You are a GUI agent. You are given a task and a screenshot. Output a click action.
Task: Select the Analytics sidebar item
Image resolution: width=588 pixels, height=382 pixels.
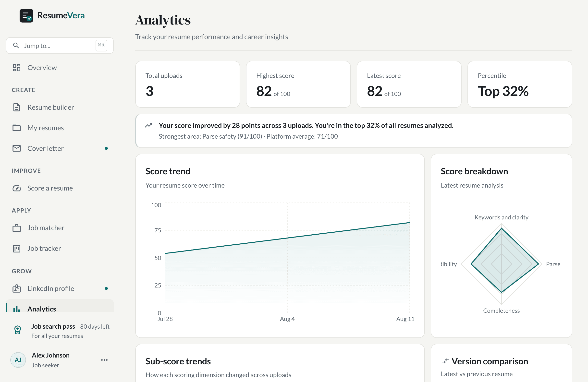[60, 306]
